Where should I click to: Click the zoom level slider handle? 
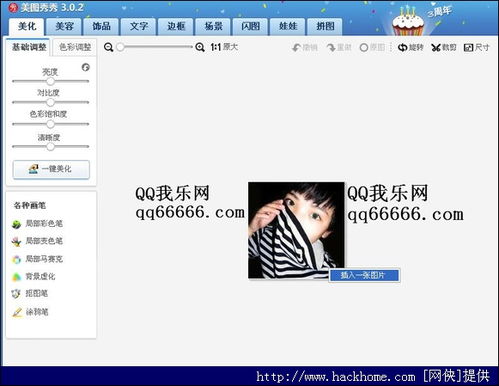[x=120, y=47]
